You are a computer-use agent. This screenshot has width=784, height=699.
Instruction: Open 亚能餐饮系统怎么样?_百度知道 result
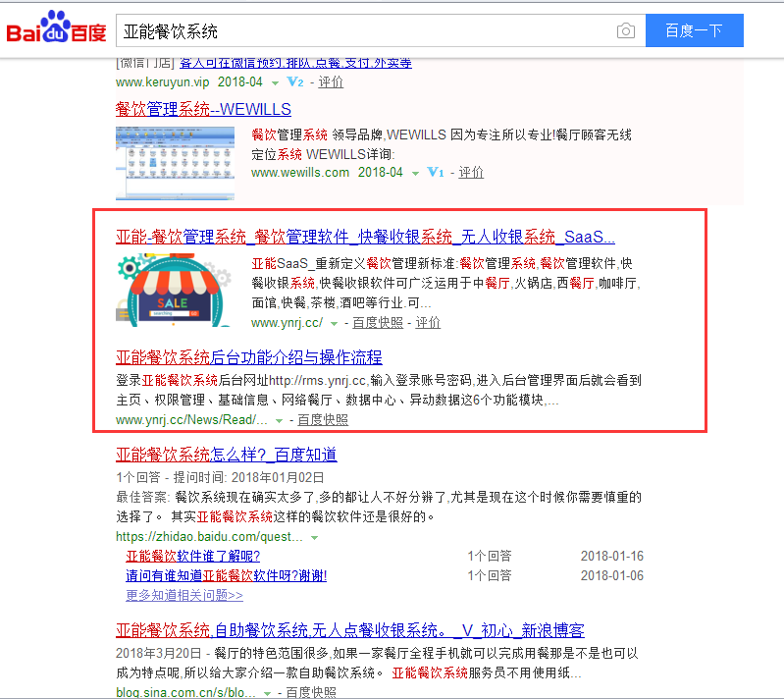226,455
